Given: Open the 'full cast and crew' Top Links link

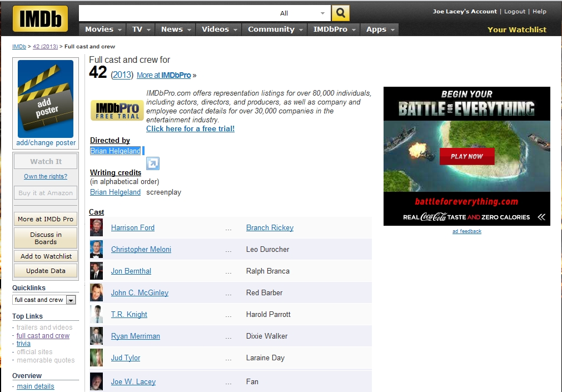Looking at the screenshot, I should [43, 336].
